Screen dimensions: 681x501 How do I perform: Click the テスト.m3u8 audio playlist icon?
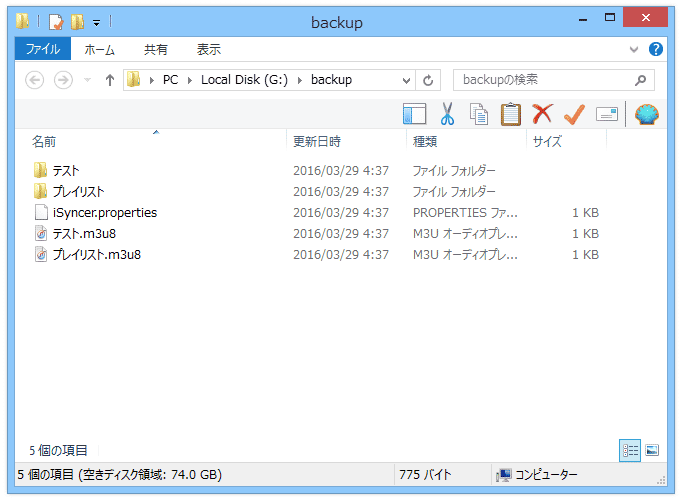coord(41,233)
